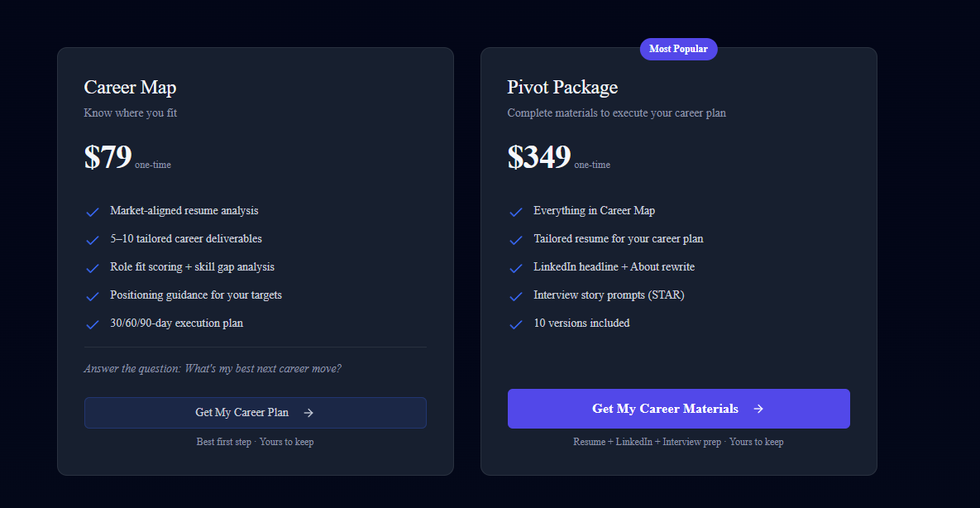The height and width of the screenshot is (508, 980).
Task: Click the arrow icon inside Get My Career Materials
Action: pos(758,408)
